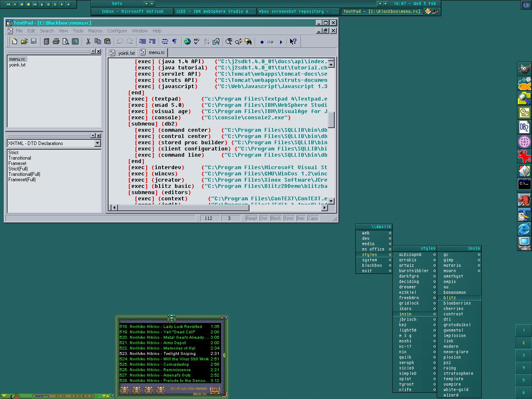Switch to J2EE IBM WebSphere Studio task
The height and width of the screenshot is (399, 532).
215,12
